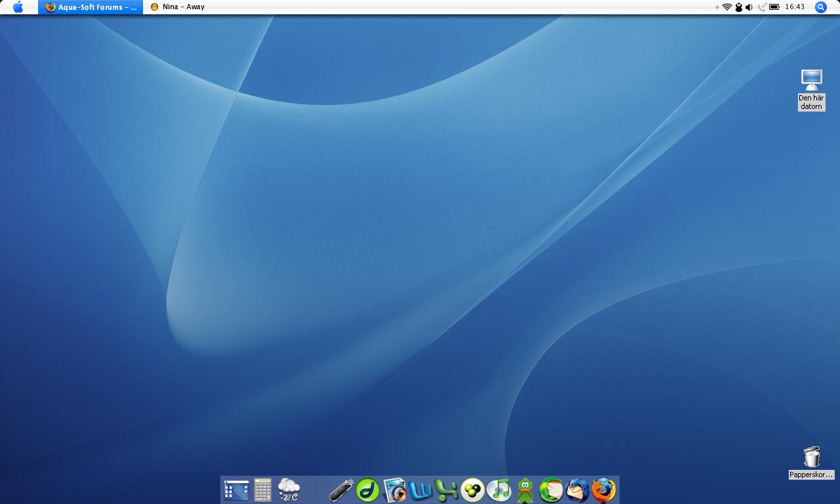The width and height of the screenshot is (840, 504).
Task: Open the Wi-Fi network status icon
Action: coord(727,7)
